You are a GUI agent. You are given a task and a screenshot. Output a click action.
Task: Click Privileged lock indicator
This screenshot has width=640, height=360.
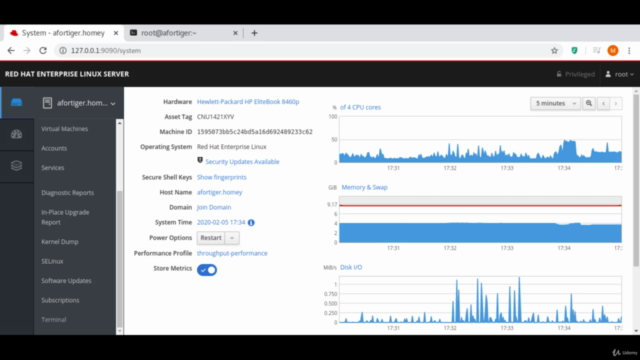click(x=576, y=74)
